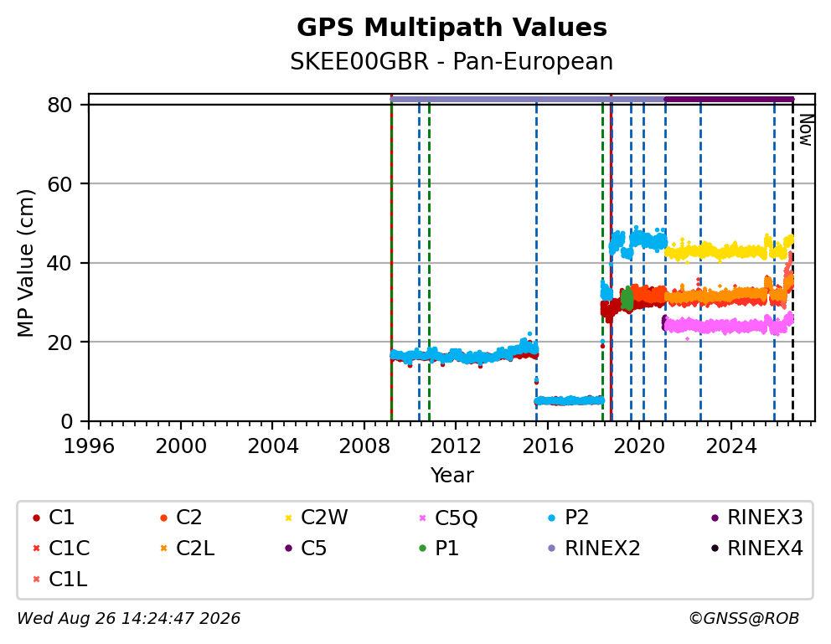
Task: Click the RINEX4 legend entry
Action: [756, 549]
